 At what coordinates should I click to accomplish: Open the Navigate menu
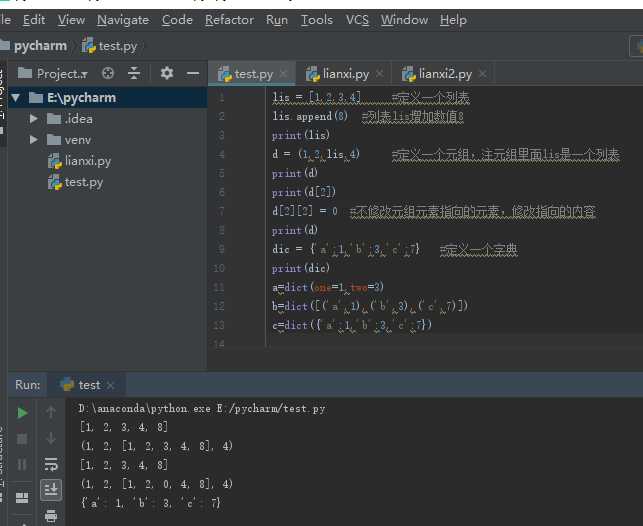coord(123,20)
